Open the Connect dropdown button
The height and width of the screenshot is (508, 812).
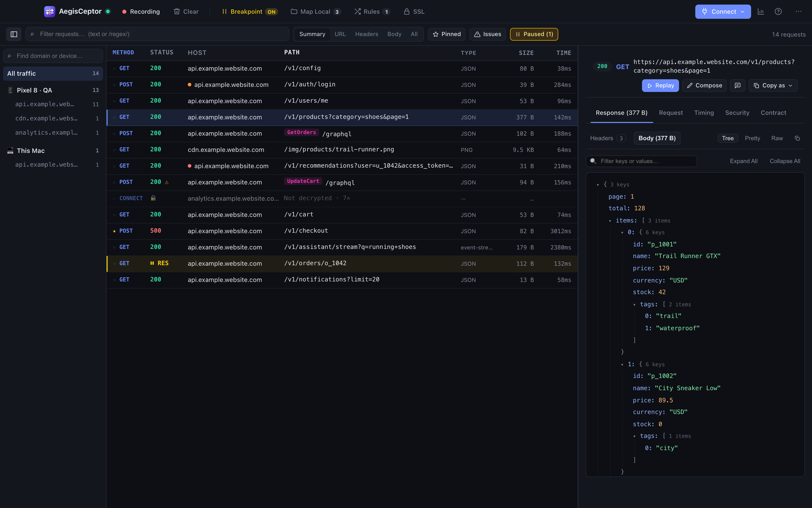[x=723, y=11]
